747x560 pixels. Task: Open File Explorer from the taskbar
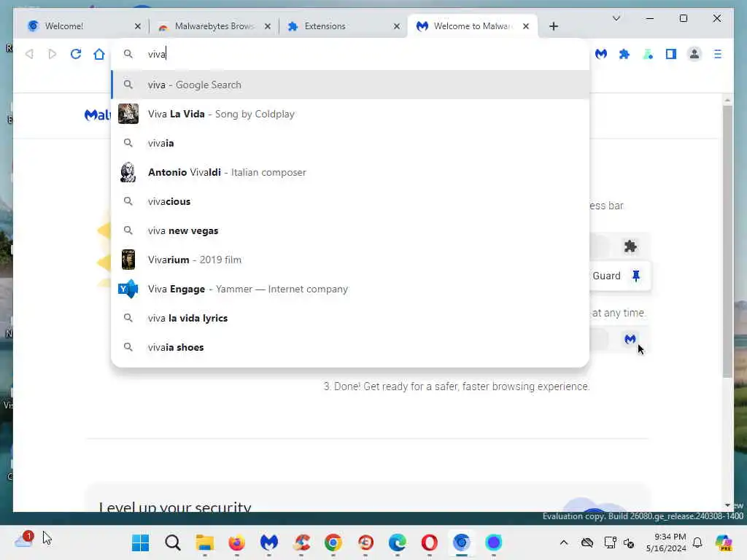[205, 542]
